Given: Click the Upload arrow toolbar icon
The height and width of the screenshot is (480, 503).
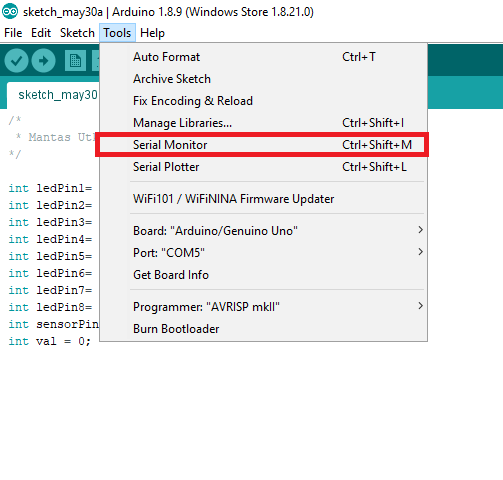Looking at the screenshot, I should pyautogui.click(x=43, y=61).
